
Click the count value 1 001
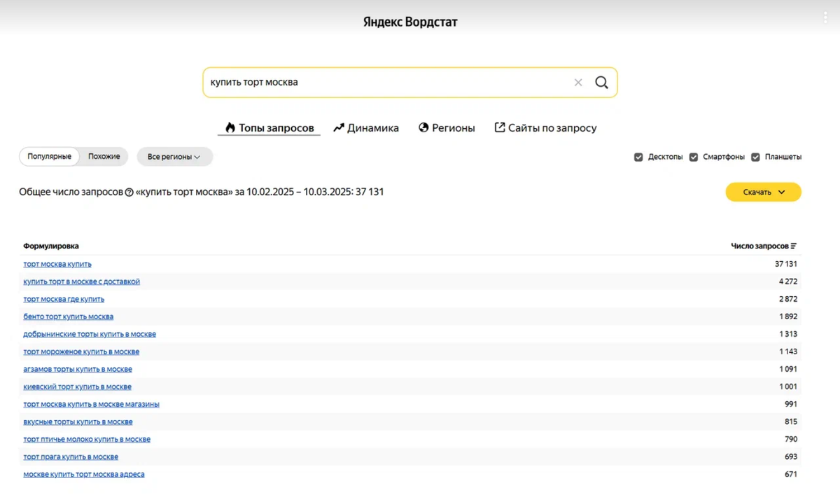tap(787, 386)
